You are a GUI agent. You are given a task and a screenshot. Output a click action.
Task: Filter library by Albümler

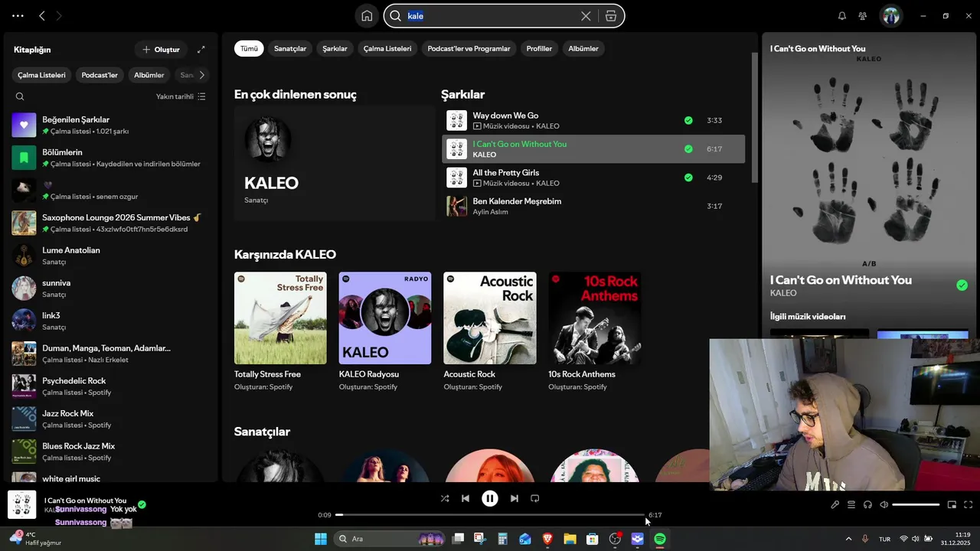tap(149, 75)
